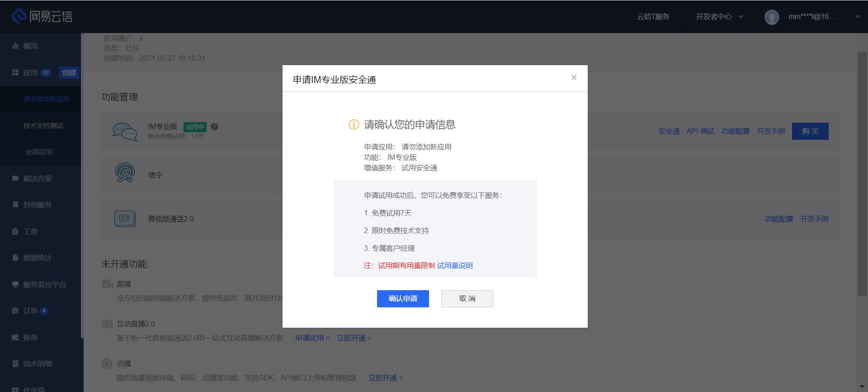Click the 其他服务 bookmark icon

click(15, 205)
